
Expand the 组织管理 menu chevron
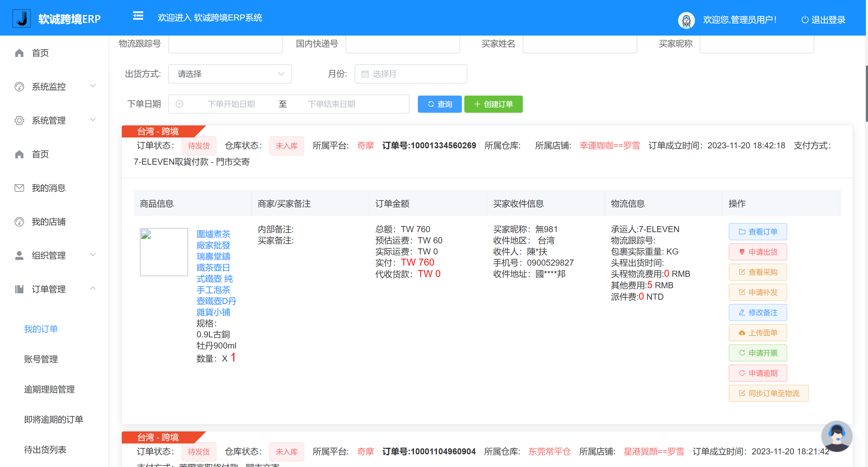click(93, 255)
